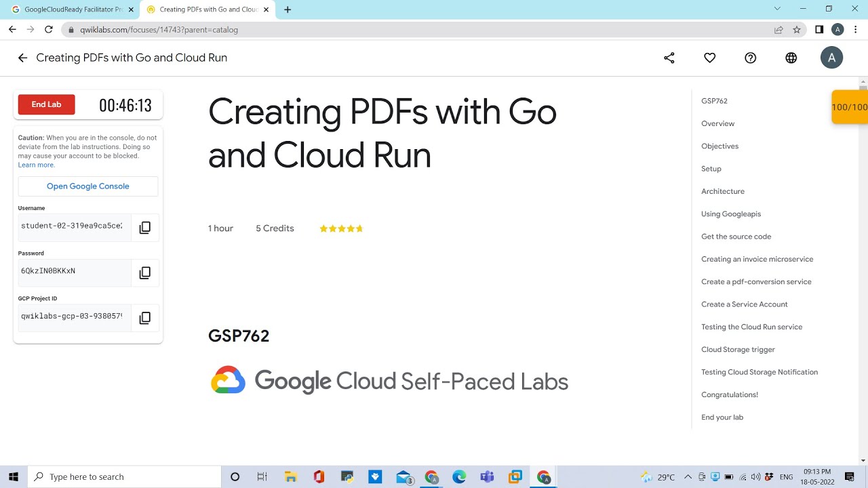Click the browser forward navigation arrow
Image resolution: width=868 pixels, height=488 pixels.
click(x=31, y=30)
